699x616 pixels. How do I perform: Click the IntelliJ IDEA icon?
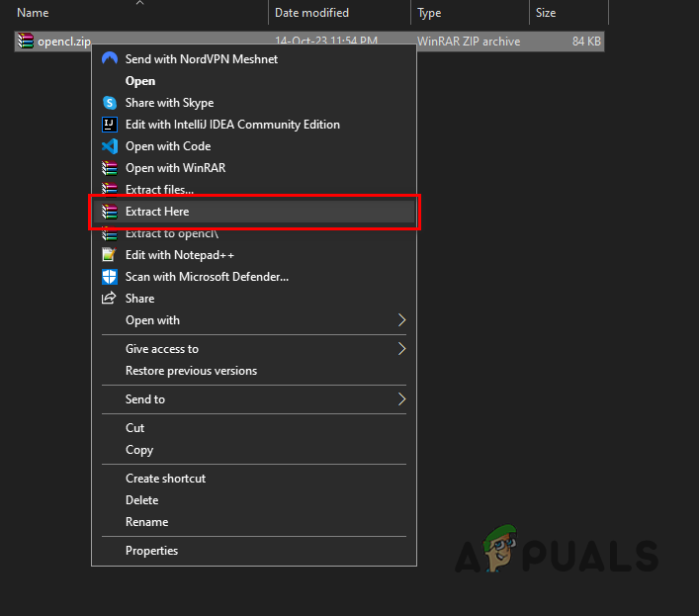110,125
